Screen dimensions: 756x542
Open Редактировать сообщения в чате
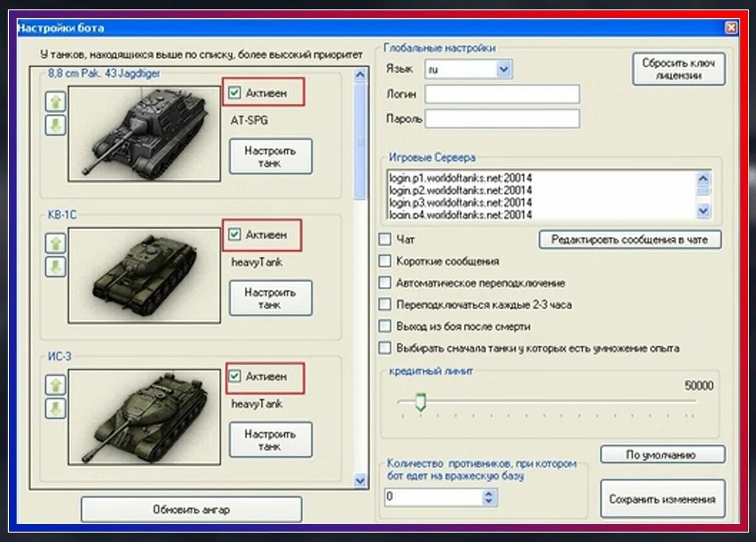(629, 239)
